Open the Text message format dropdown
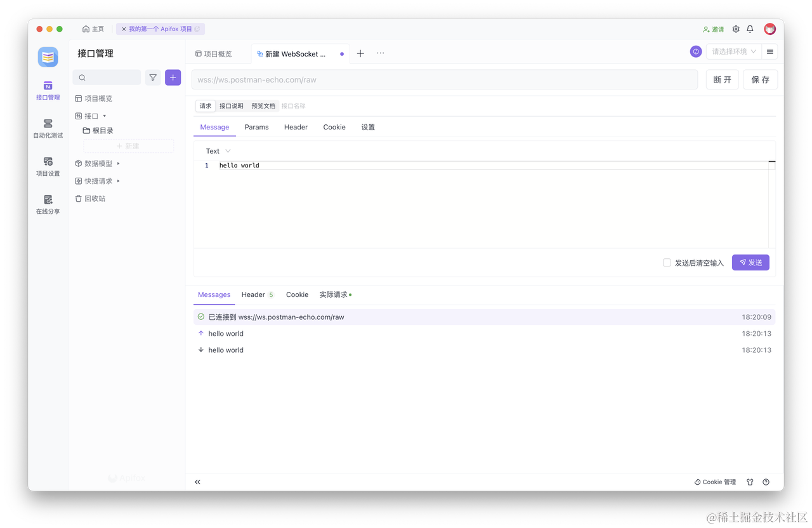The image size is (812, 528). click(x=218, y=151)
